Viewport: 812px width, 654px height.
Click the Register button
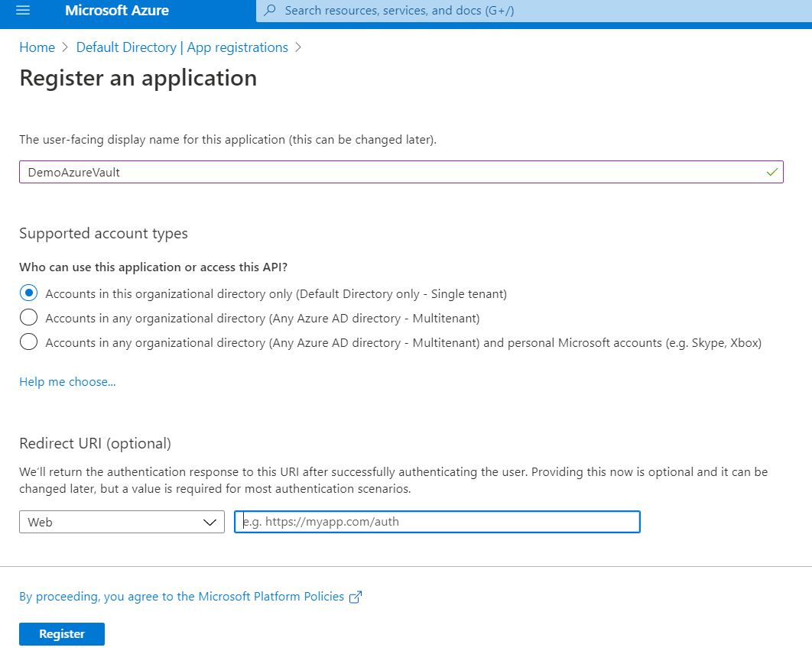click(62, 634)
